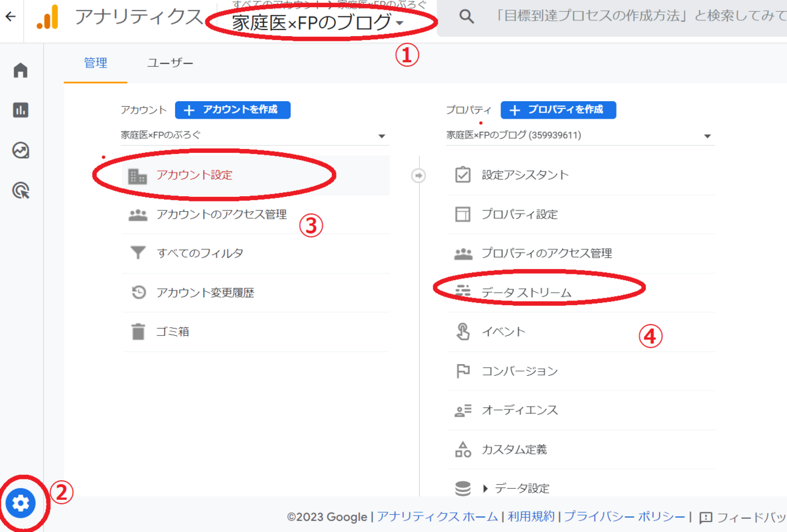Viewport: 787px width, 532px height.
Task: Switch to the ユーザー tab
Action: [171, 64]
